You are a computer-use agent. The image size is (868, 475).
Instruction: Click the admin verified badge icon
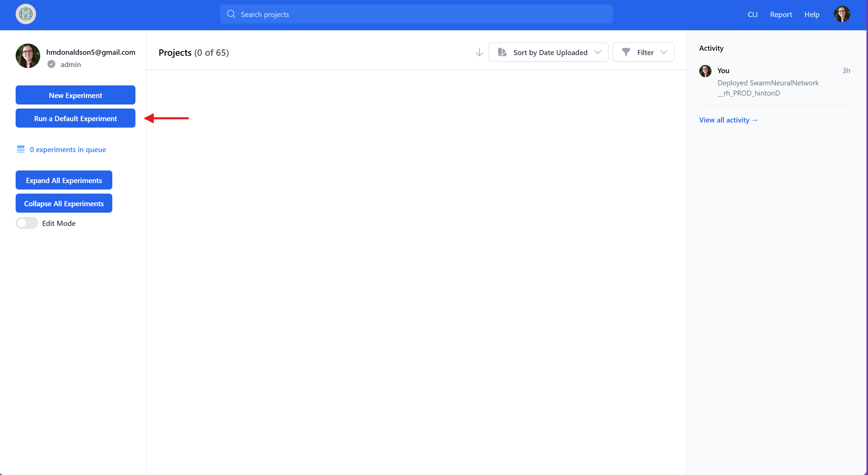pyautogui.click(x=51, y=64)
